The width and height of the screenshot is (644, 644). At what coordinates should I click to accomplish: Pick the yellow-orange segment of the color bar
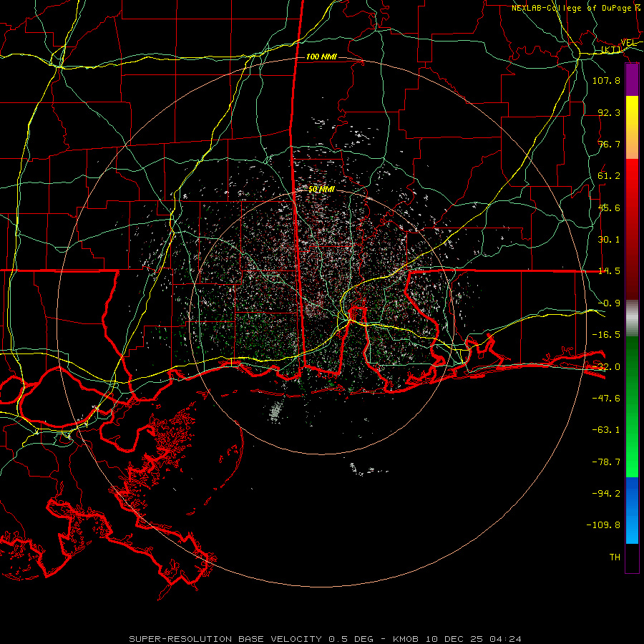click(632, 127)
